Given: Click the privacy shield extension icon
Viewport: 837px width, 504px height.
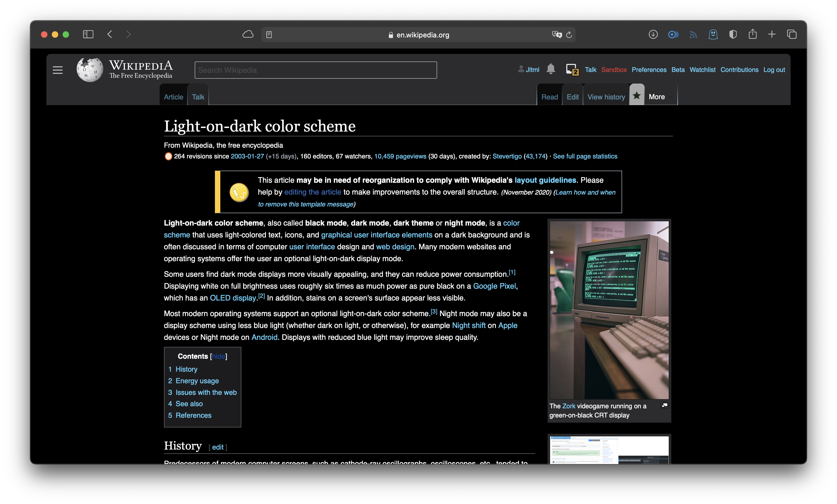Looking at the screenshot, I should 733,34.
